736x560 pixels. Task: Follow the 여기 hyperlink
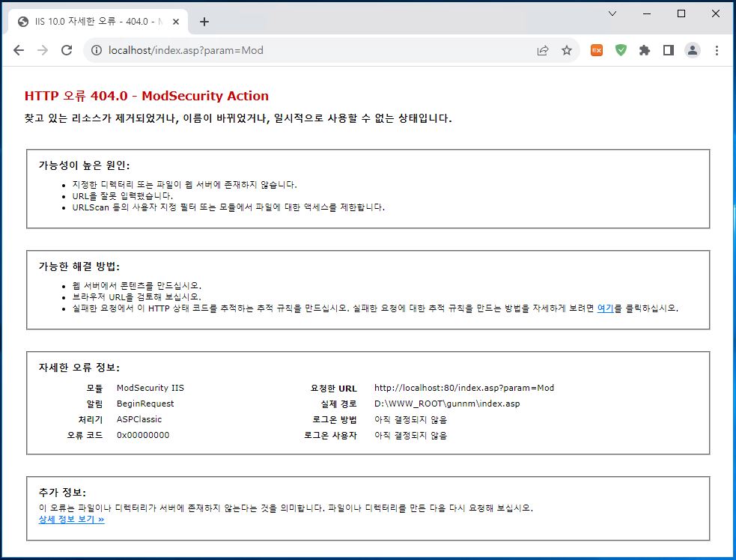[606, 308]
